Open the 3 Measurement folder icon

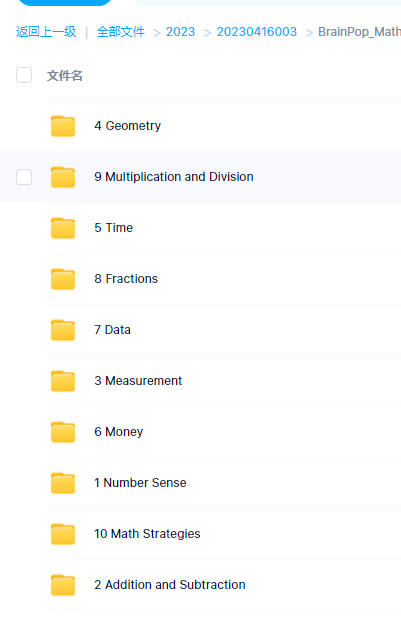pos(63,381)
